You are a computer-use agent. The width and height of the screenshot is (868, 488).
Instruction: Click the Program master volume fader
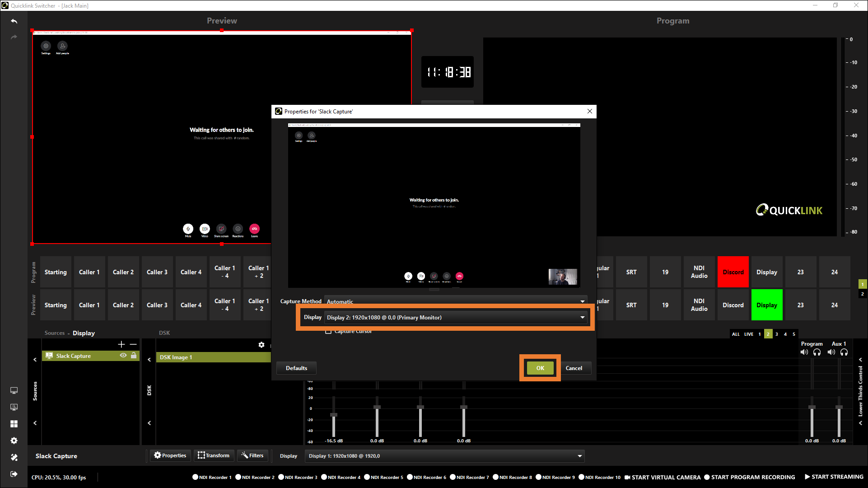pyautogui.click(x=812, y=407)
